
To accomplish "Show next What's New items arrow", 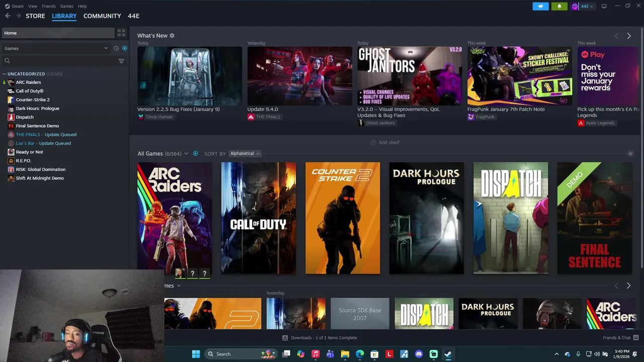I will pos(629,36).
